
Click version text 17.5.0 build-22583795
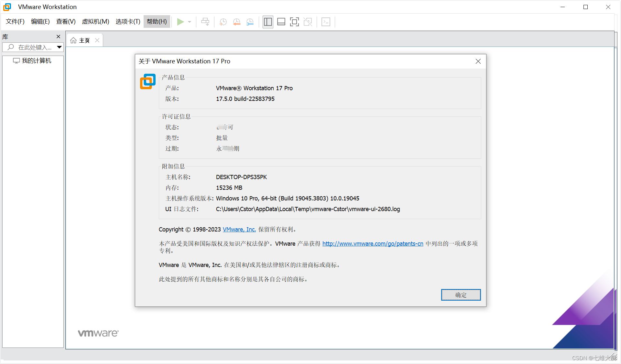pos(245,99)
